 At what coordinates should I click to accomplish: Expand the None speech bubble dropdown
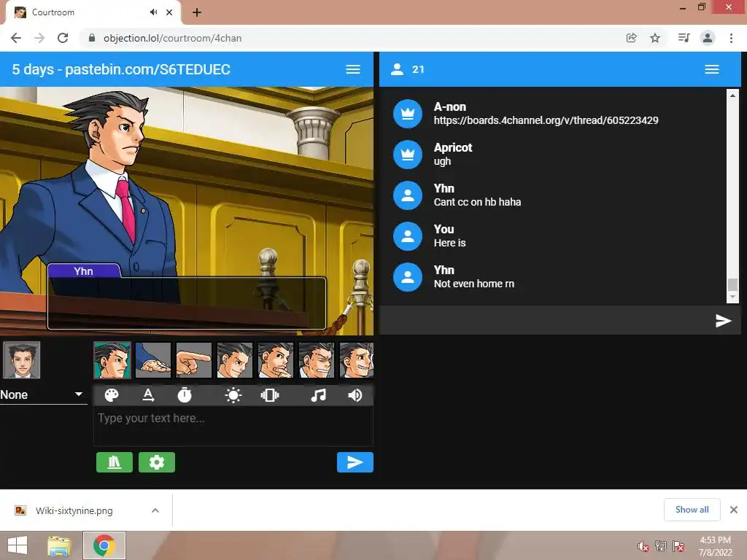pos(43,394)
